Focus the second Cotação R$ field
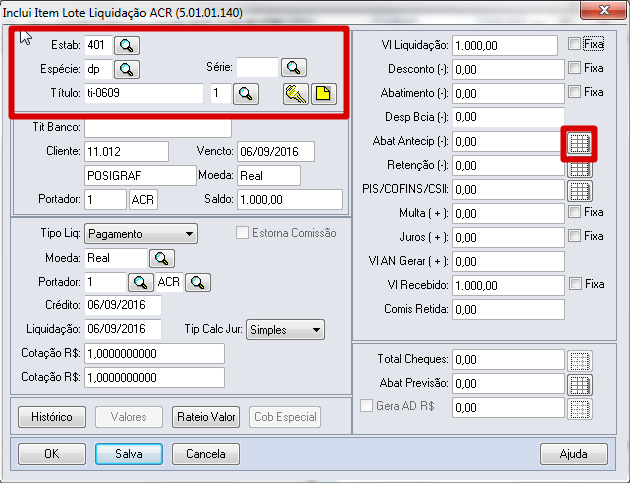This screenshot has height=483, width=630. pyautogui.click(x=154, y=378)
